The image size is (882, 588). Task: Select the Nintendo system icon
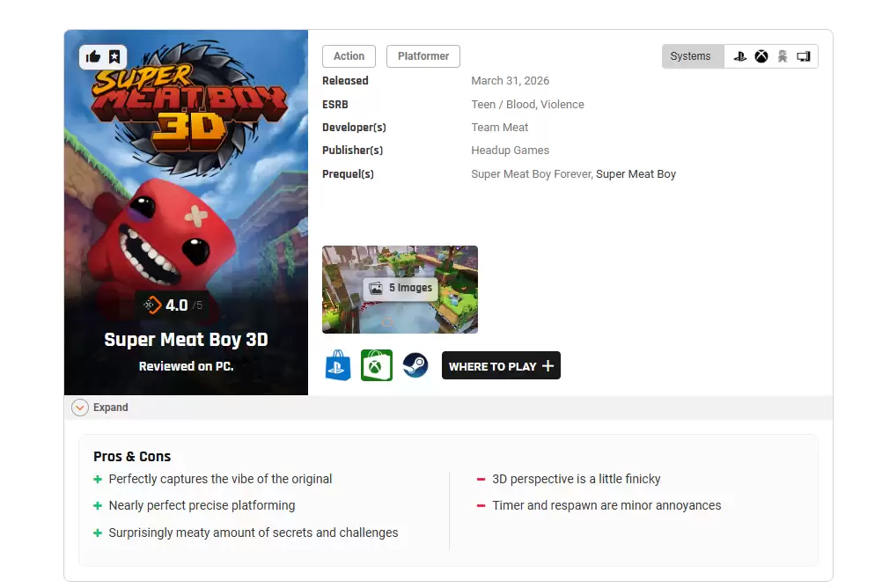point(783,56)
